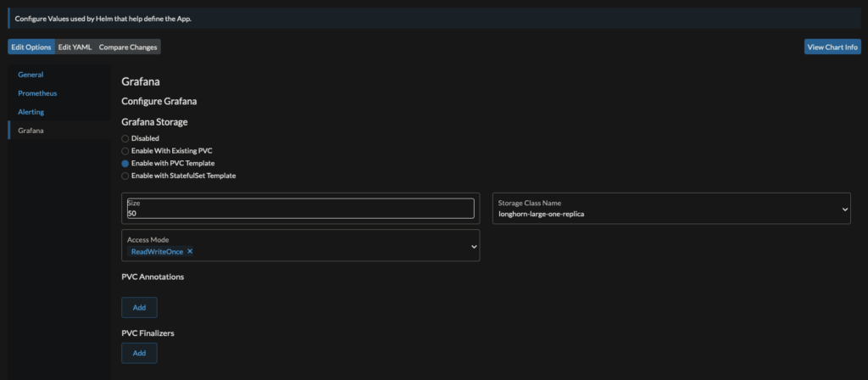This screenshot has width=868, height=380.
Task: Choose Enable with StatefulSet Template
Action: pos(125,176)
